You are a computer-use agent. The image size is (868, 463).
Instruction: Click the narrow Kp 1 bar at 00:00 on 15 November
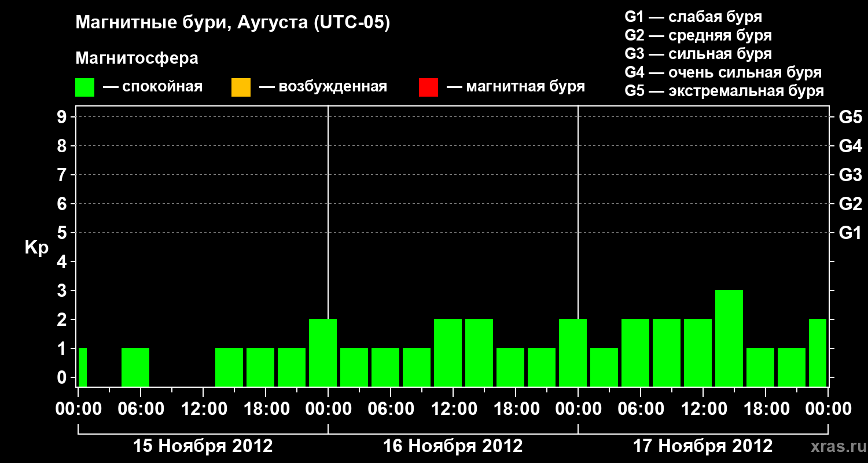pyautogui.click(x=83, y=367)
